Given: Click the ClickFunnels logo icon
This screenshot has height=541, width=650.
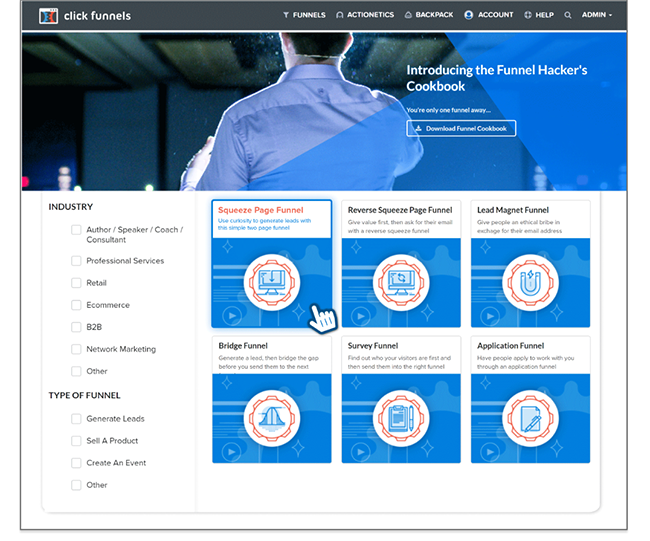Looking at the screenshot, I should (48, 16).
